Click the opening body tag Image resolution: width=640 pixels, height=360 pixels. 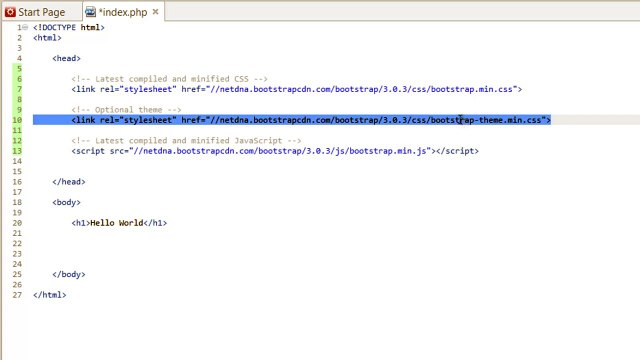click(66, 202)
